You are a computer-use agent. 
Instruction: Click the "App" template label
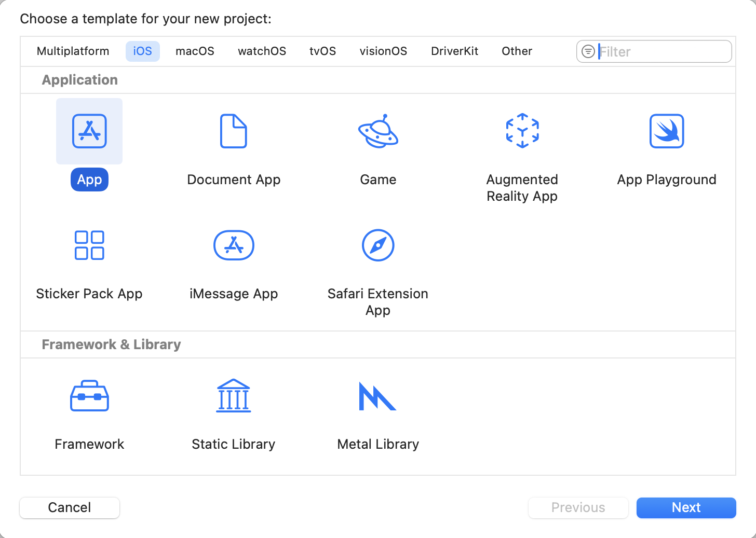pos(89,180)
